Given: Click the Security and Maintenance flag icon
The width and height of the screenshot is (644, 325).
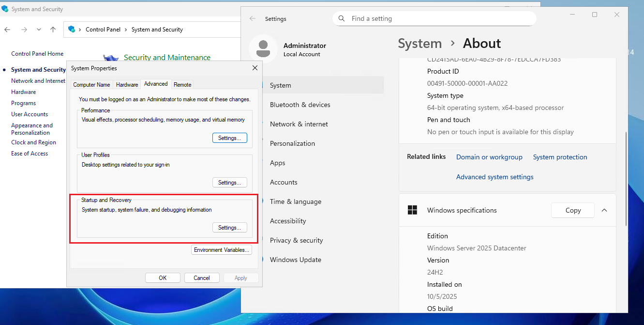Looking at the screenshot, I should (111, 59).
